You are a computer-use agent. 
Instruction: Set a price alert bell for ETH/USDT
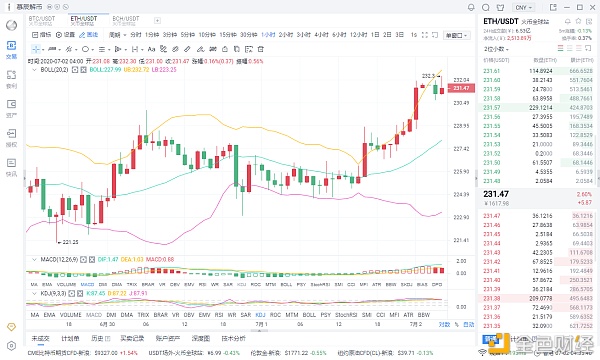point(568,21)
